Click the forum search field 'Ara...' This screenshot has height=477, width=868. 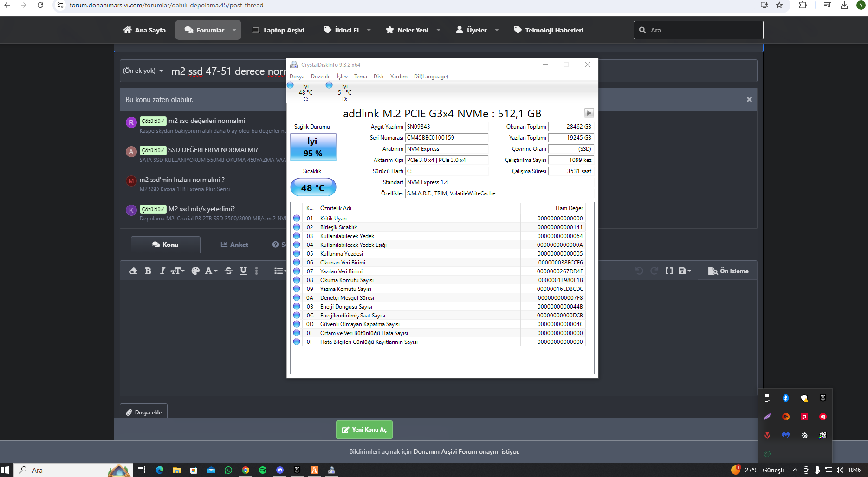click(699, 30)
